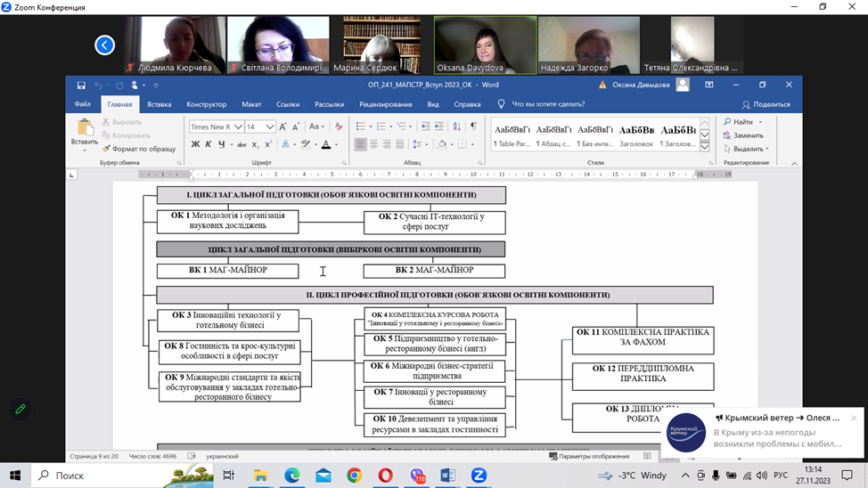Clear all formatting with the eraser icon
Image resolution: width=868 pixels, height=488 pixels.
point(339,126)
